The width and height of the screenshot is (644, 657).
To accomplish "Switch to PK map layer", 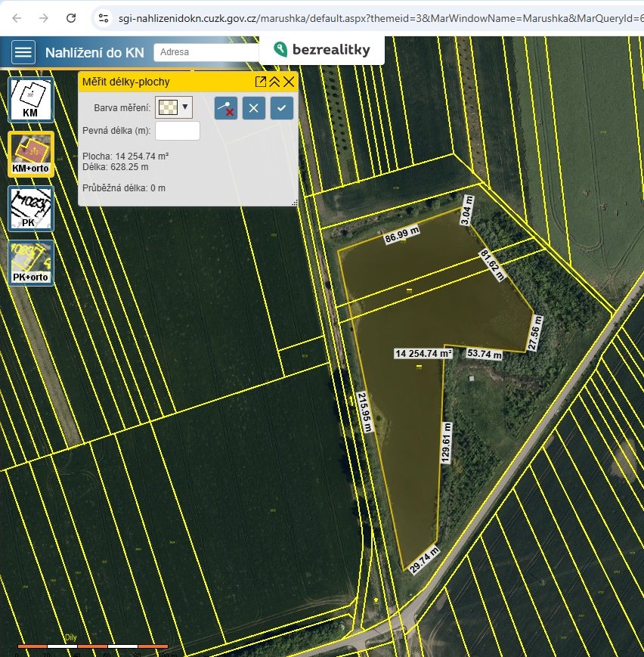I will 30,208.
